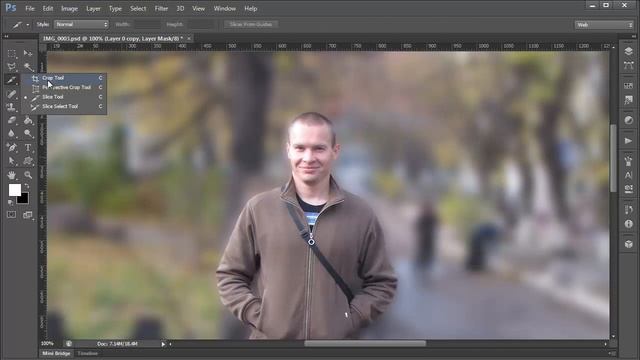Select the Pen tool
The height and width of the screenshot is (360, 640).
(11, 147)
